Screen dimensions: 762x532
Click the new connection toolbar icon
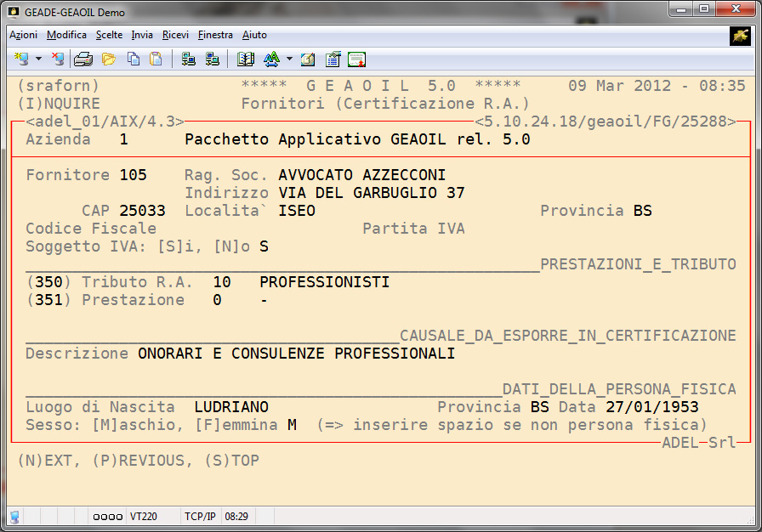coord(21,59)
